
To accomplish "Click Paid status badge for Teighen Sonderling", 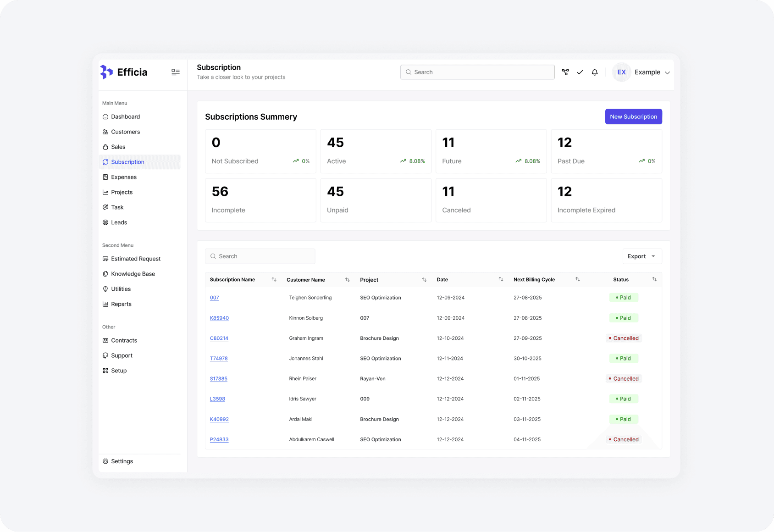I will point(624,298).
